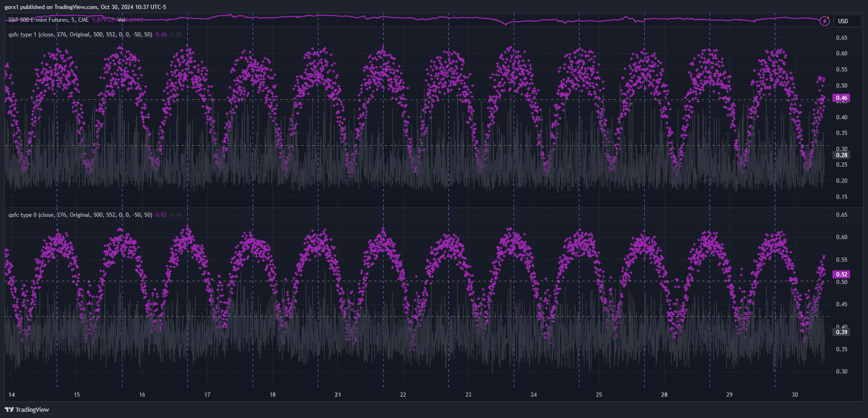This screenshot has height=418, width=868.
Task: Click the date label 25 on the time axis
Action: point(599,395)
